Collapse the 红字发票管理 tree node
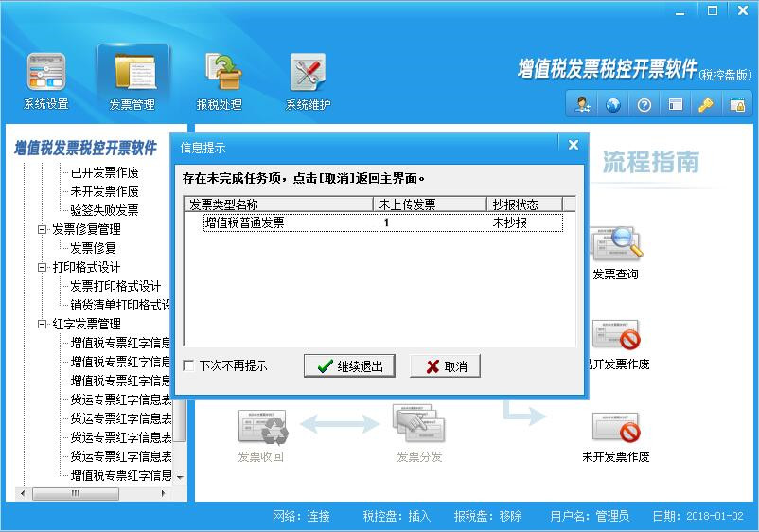The height and width of the screenshot is (532, 759). click(x=42, y=324)
